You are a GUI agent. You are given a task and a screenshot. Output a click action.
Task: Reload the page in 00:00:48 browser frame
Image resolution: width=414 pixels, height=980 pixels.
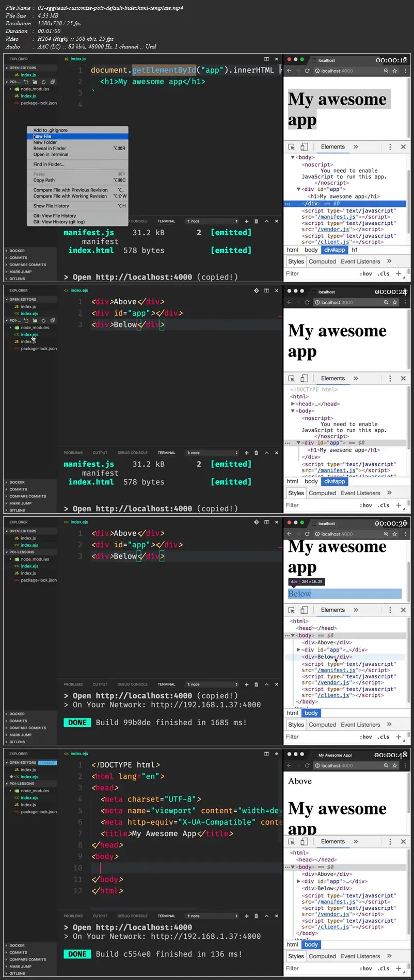pos(307,765)
